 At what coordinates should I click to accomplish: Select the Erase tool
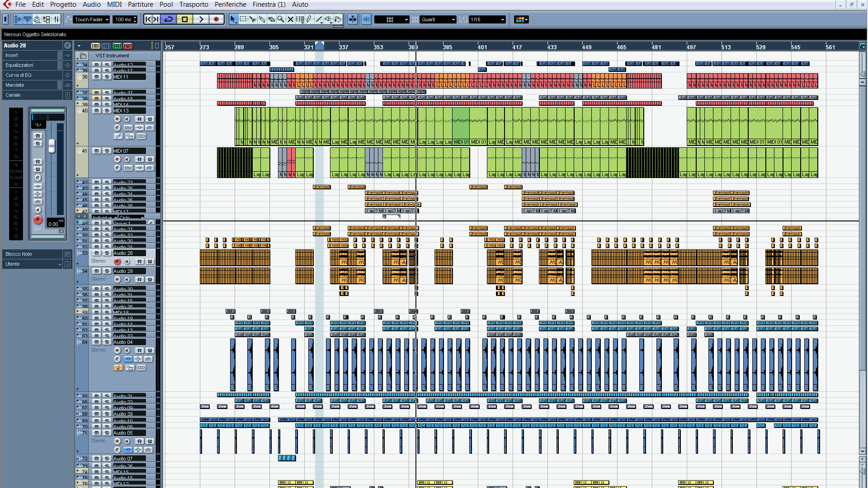click(271, 19)
